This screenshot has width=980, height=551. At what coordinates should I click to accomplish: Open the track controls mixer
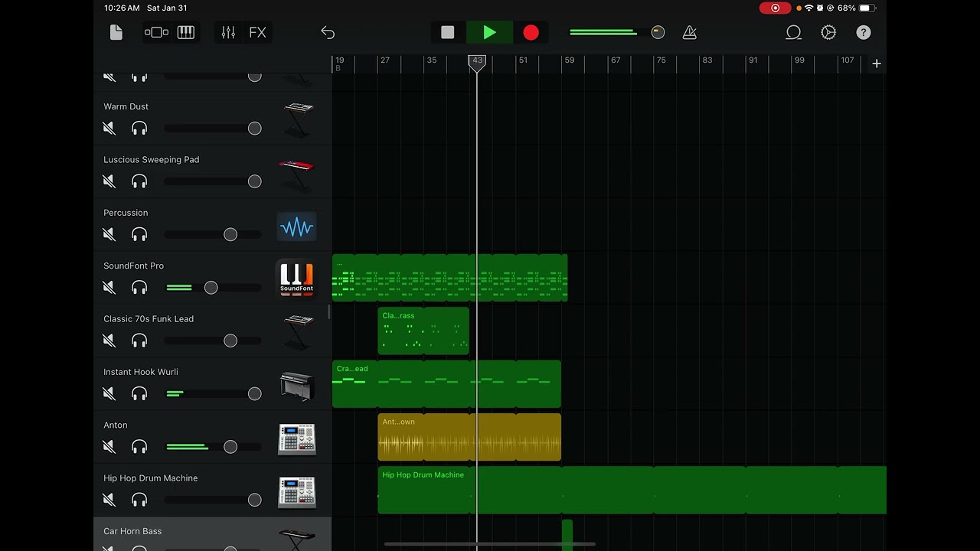tap(228, 32)
